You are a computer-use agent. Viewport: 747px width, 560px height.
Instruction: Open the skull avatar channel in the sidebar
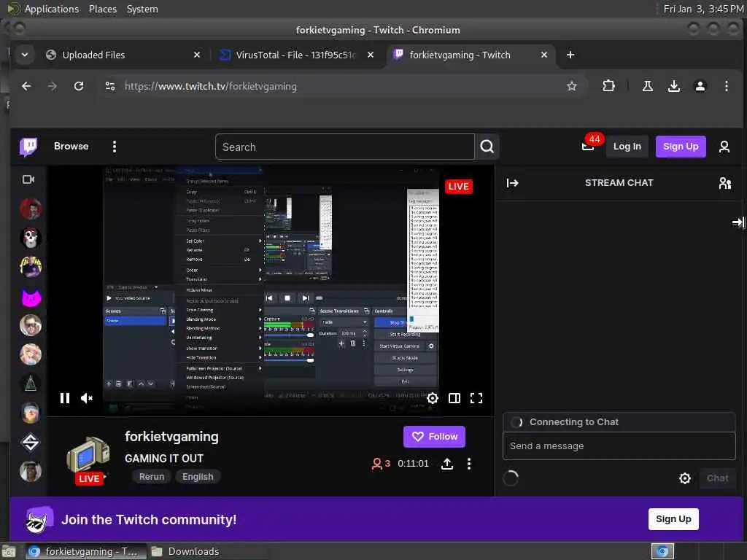31,238
